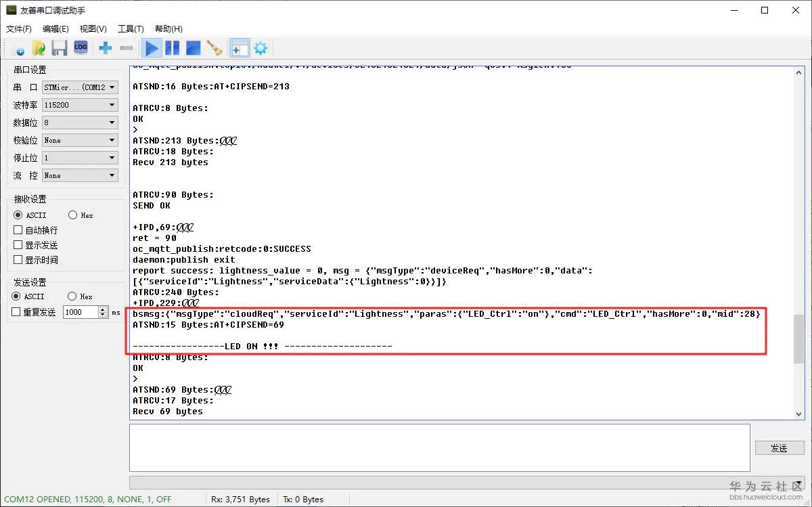
Task: Click the 发送设置 group label
Action: (30, 282)
